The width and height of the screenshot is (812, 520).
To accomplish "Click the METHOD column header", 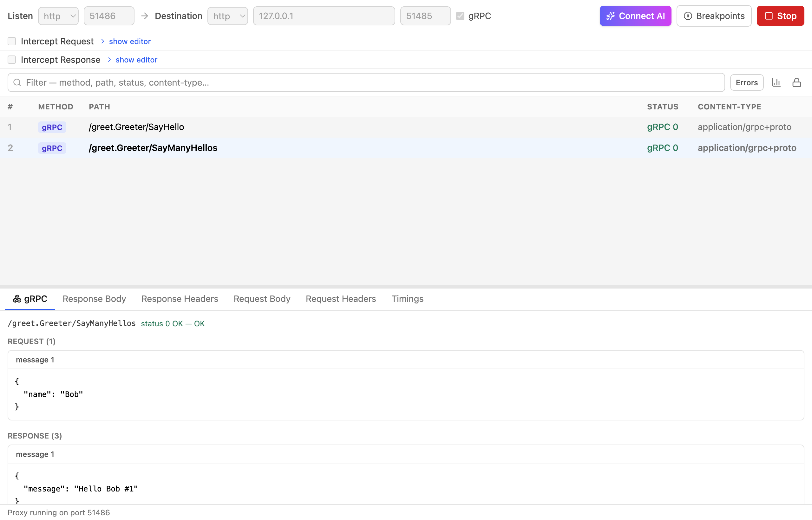I will 56,107.
